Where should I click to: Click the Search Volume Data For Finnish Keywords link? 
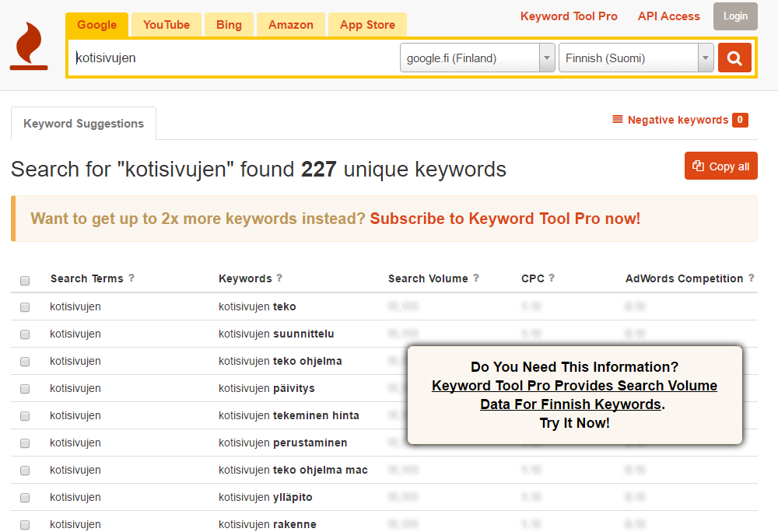click(x=574, y=394)
